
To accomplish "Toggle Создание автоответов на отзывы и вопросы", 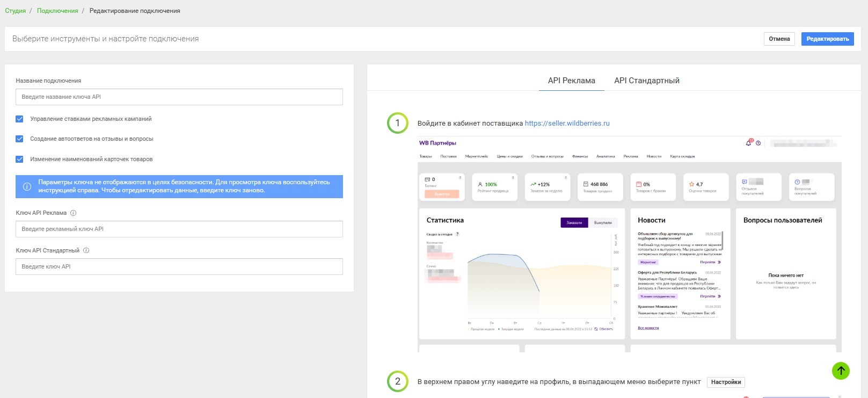I will [20, 139].
